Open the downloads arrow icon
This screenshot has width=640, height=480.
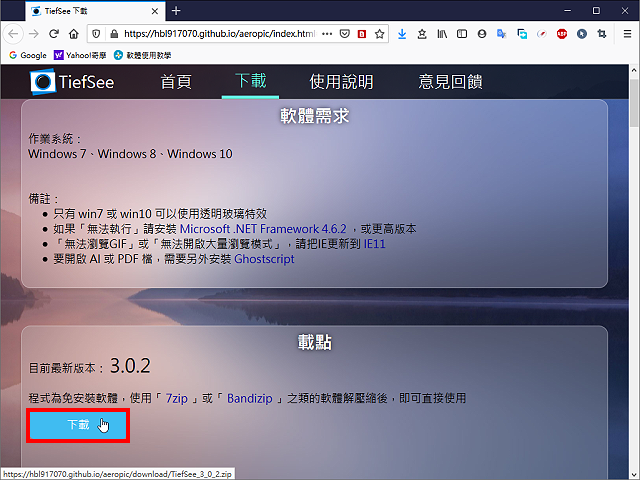(x=402, y=34)
